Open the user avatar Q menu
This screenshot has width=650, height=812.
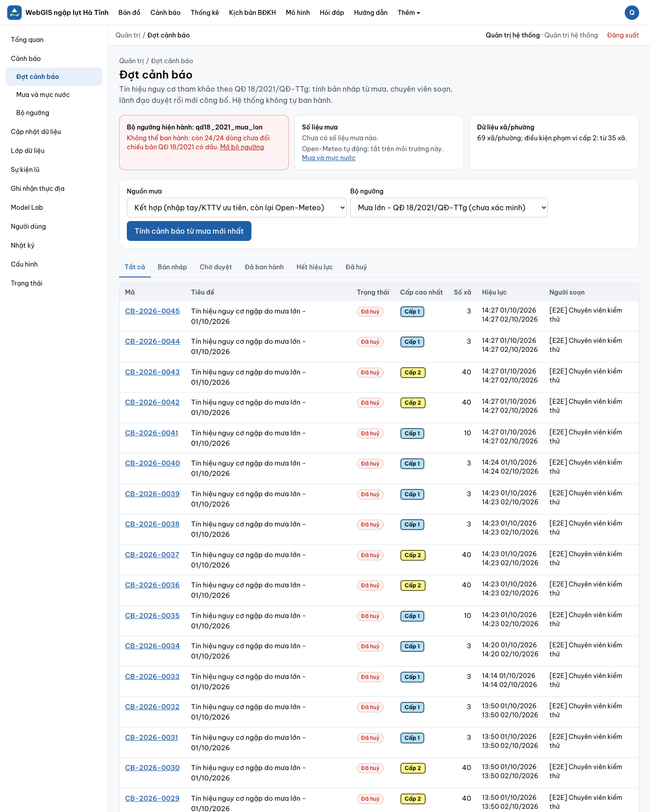click(632, 13)
